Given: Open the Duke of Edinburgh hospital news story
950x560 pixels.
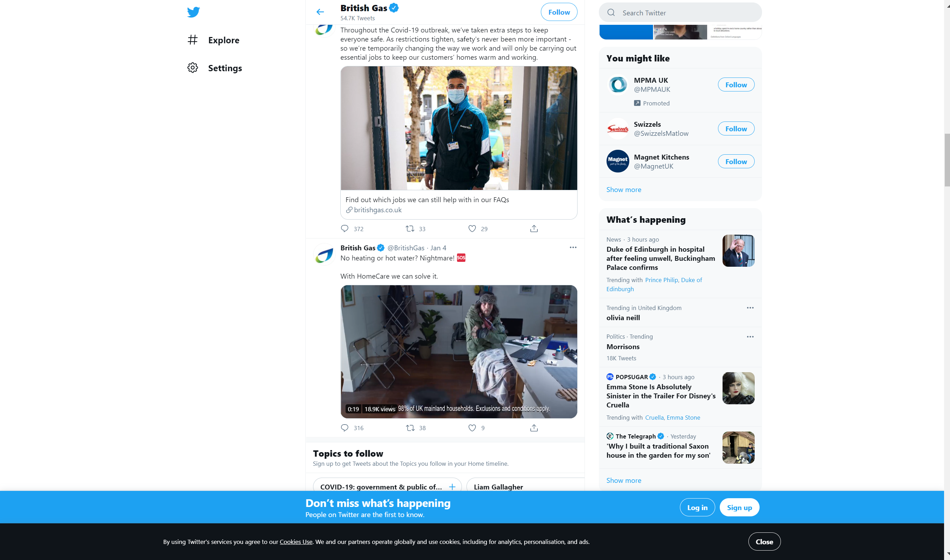Looking at the screenshot, I should [660, 258].
